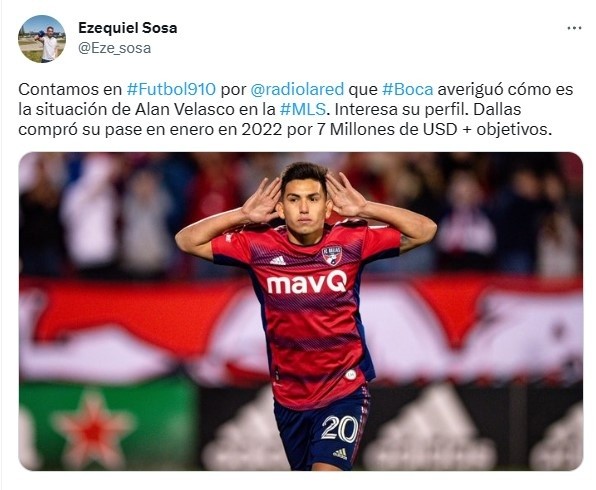The image size is (596, 490).
Task: Click the number 20 on the shorts
Action: [339, 429]
